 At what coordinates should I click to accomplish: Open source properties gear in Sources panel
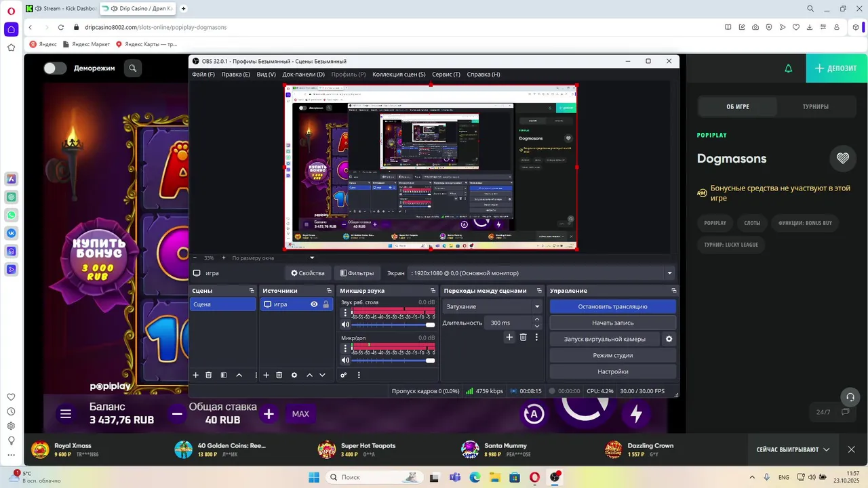(x=294, y=375)
